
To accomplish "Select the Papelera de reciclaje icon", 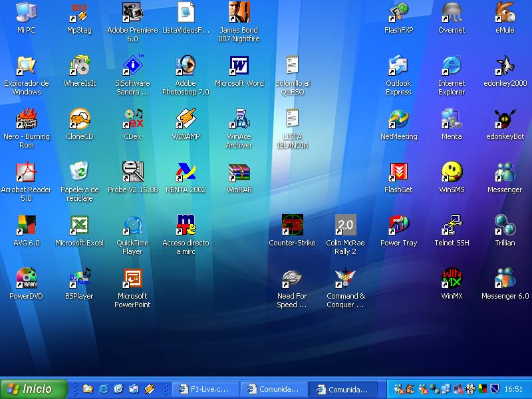I will [80, 173].
